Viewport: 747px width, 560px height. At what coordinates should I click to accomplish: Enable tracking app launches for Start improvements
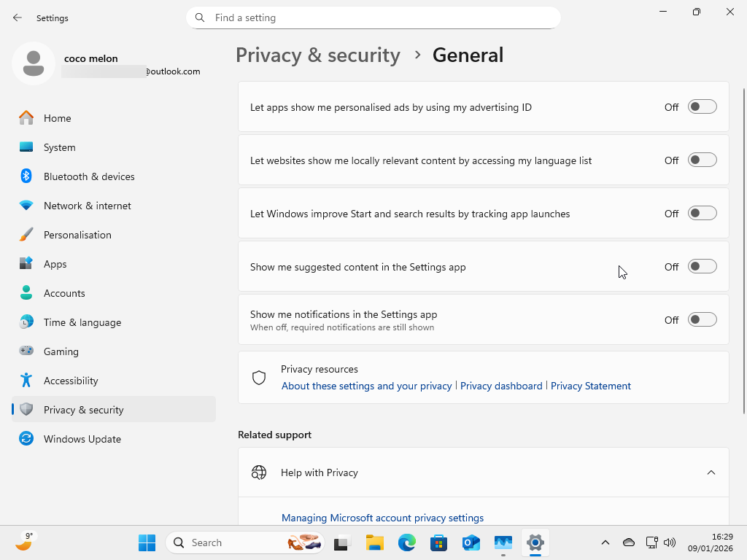pos(701,212)
